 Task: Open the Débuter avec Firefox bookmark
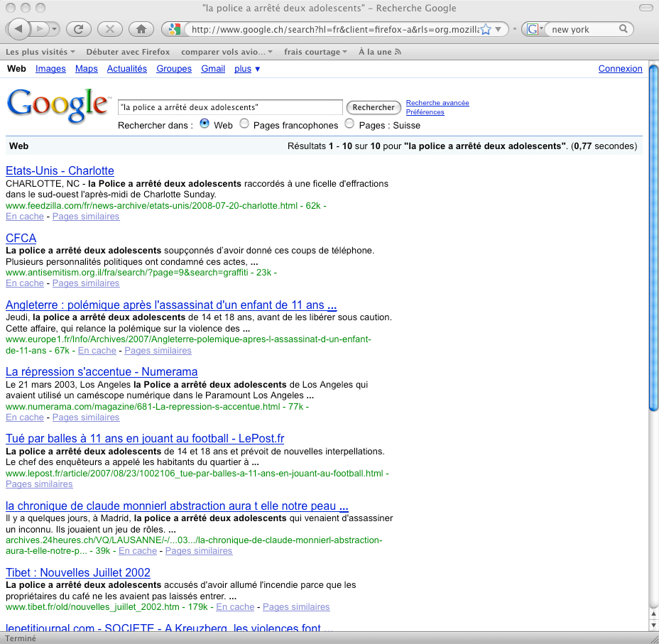pos(128,52)
